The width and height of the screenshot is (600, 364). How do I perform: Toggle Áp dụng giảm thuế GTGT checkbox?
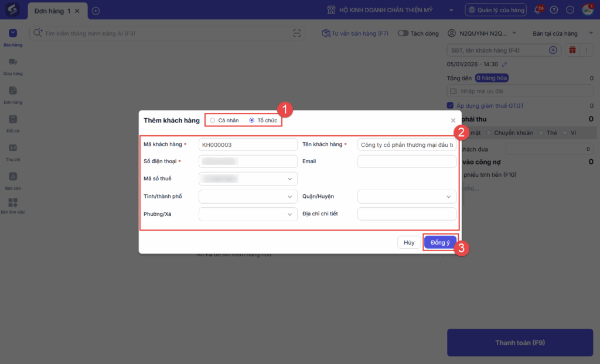[450, 105]
